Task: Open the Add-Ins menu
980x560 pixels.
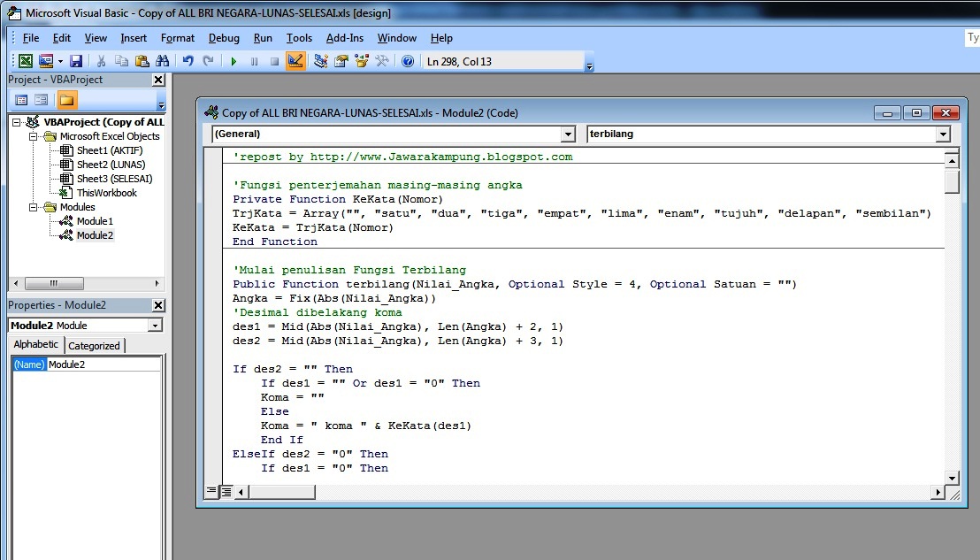Action: 344,38
